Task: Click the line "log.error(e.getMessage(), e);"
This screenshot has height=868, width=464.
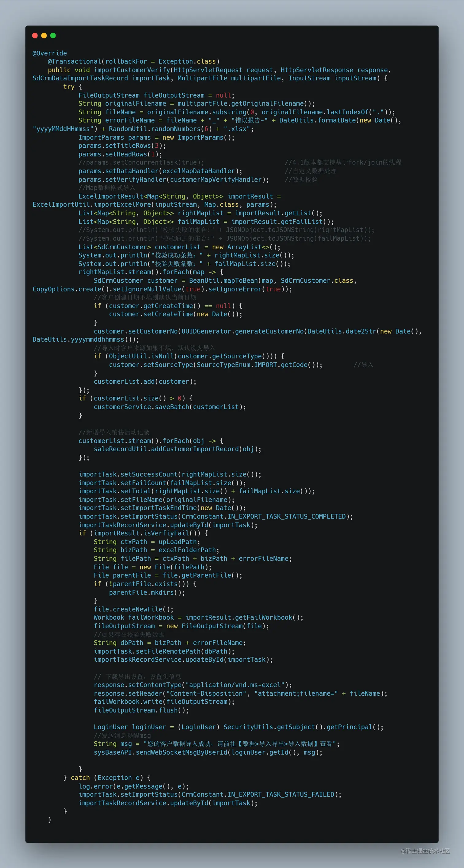Action: 133,786
